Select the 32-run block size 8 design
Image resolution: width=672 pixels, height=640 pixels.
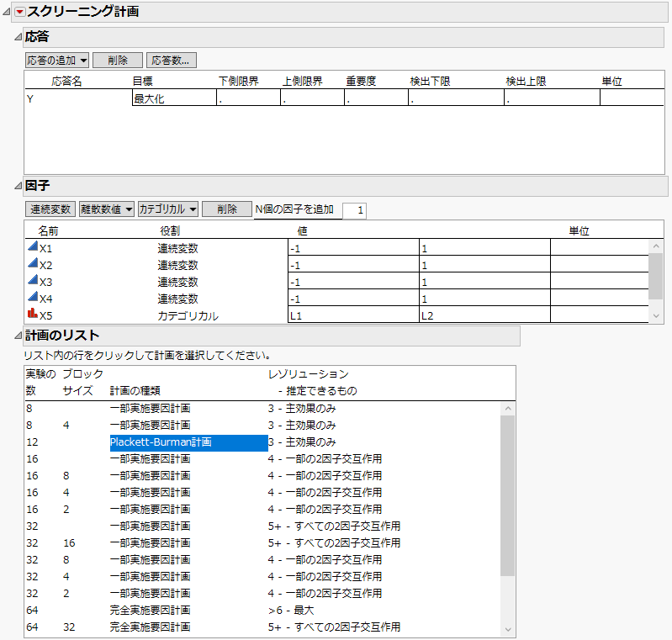tap(262, 559)
